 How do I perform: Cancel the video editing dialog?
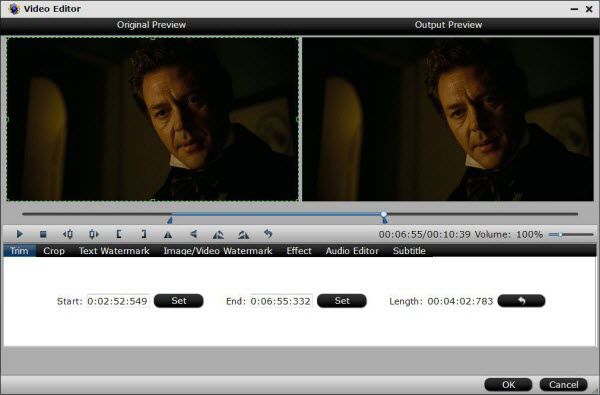(x=564, y=384)
